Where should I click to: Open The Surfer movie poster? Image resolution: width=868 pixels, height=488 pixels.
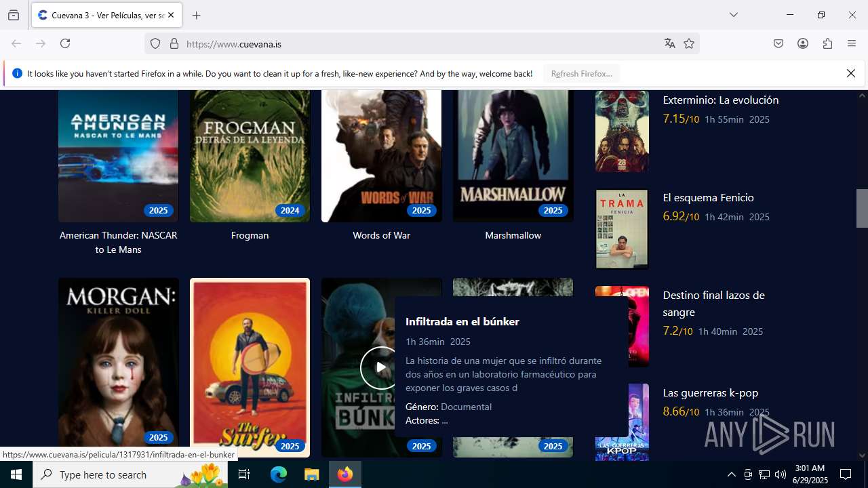coord(250,367)
